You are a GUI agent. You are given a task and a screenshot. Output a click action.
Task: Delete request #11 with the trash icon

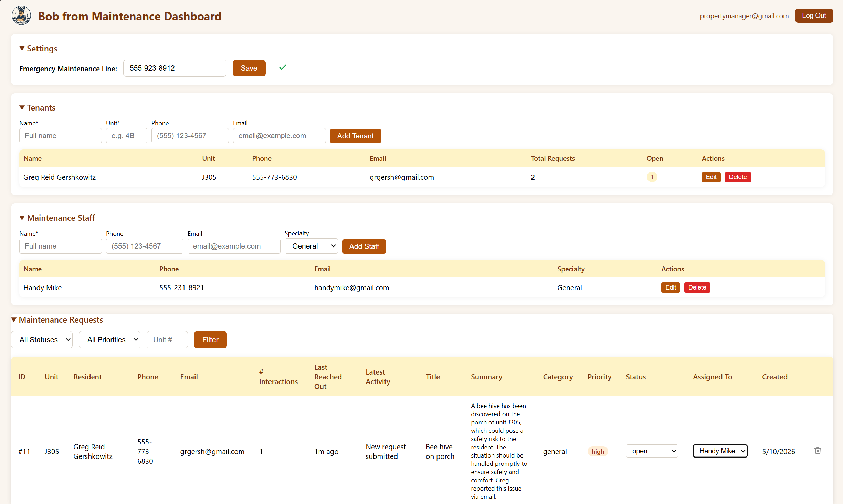[818, 451]
